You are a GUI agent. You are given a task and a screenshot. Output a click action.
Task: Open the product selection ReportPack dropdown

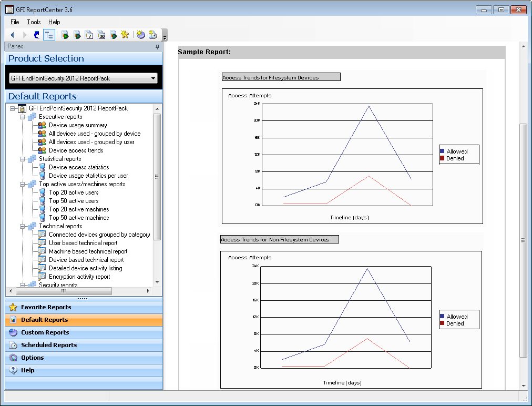pyautogui.click(x=154, y=78)
